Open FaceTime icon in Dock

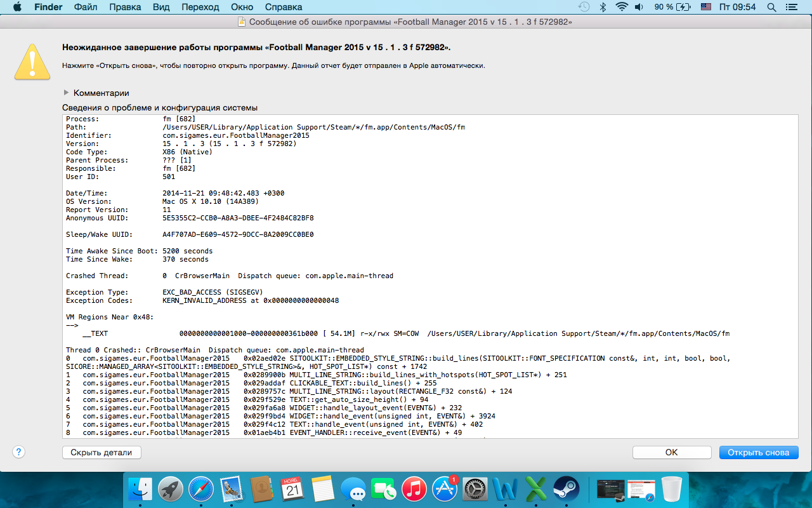pyautogui.click(x=384, y=490)
